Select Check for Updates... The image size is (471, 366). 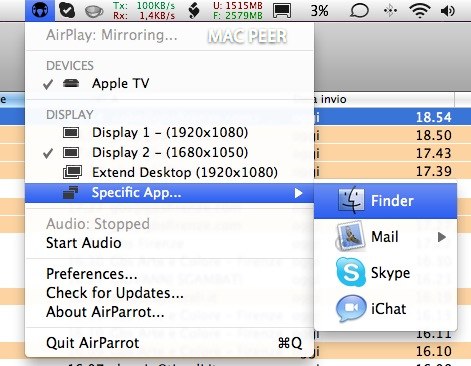(115, 293)
